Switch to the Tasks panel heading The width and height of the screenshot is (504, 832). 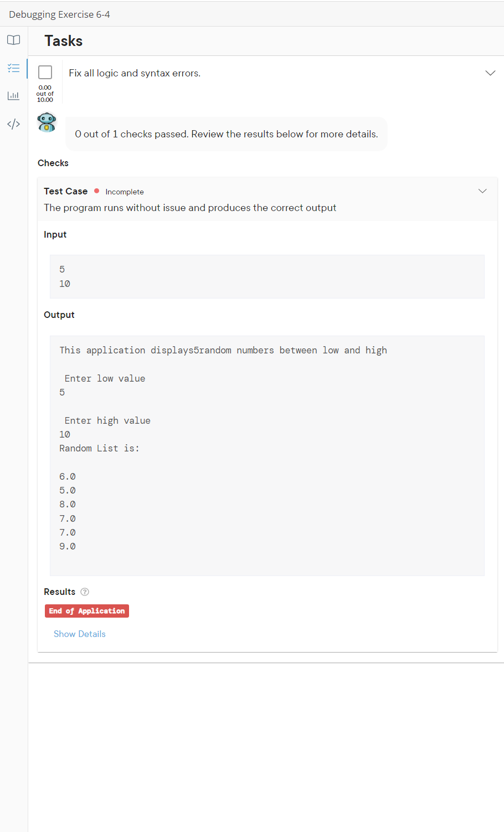63,40
